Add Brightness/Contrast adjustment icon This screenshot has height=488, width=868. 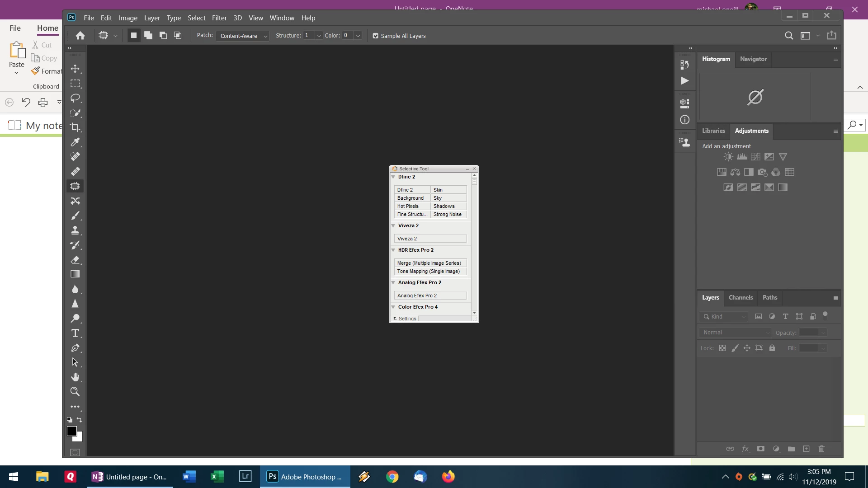click(x=728, y=157)
